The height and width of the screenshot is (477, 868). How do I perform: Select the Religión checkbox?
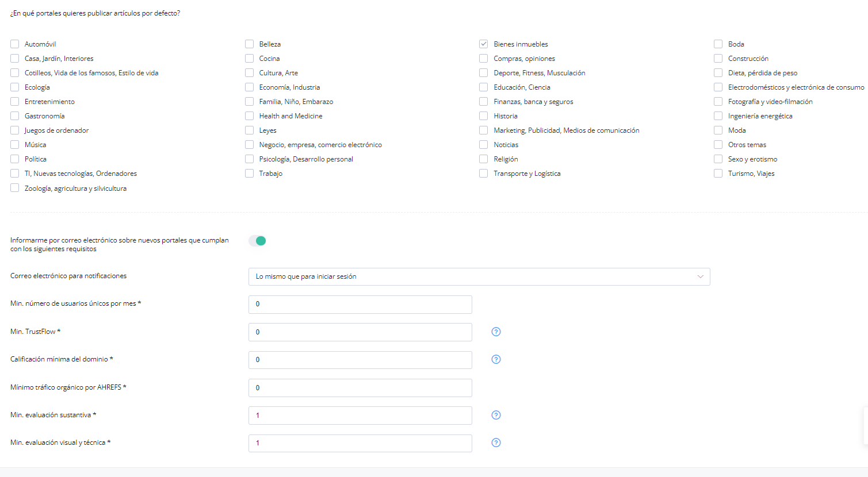tap(484, 159)
